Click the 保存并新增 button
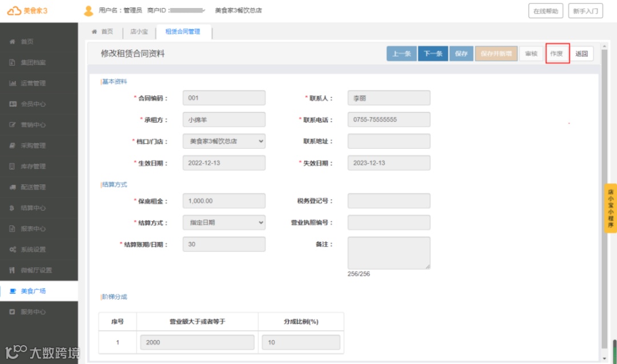This screenshot has height=364, width=617. (496, 54)
